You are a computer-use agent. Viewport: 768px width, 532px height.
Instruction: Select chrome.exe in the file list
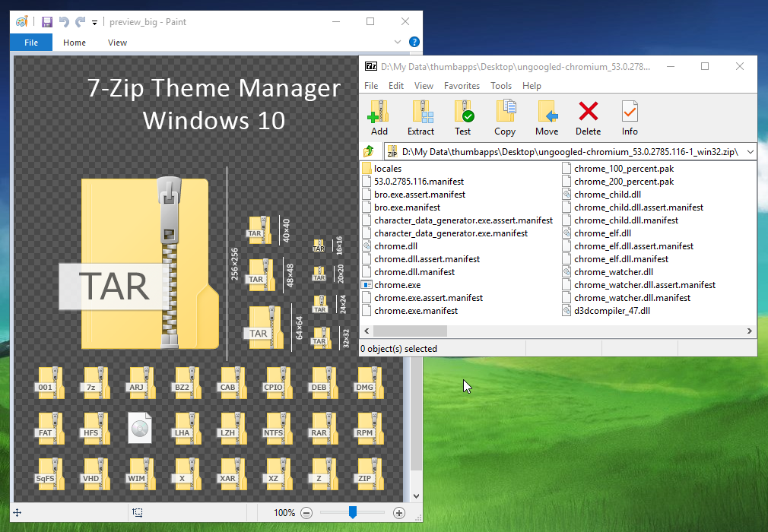pyautogui.click(x=396, y=285)
